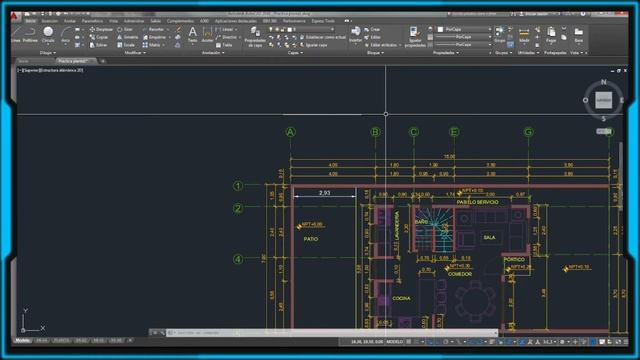Viewport: 640px width, 360px height.
Task: Expand the Bloque panel
Action: 375,53
